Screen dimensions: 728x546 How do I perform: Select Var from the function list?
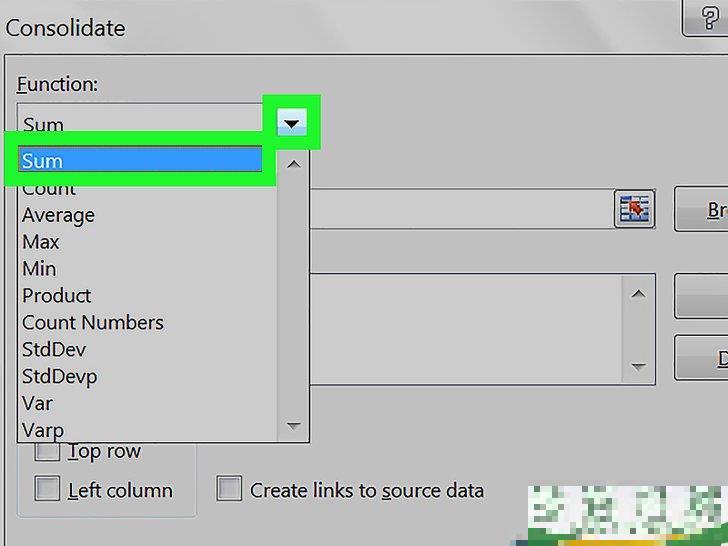(x=37, y=404)
